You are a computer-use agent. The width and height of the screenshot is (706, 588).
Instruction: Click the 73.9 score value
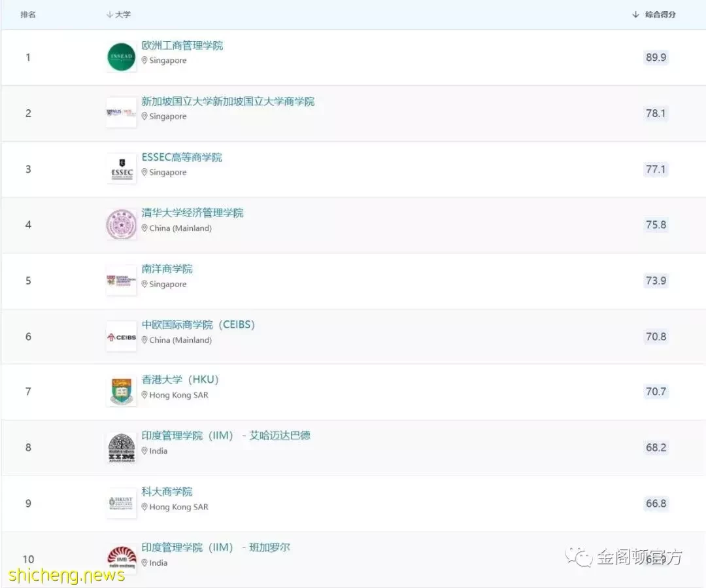tap(656, 281)
